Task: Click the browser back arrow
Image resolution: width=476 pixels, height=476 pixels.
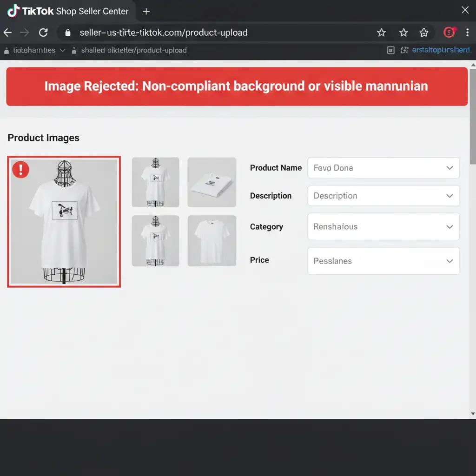Action: 8,33
